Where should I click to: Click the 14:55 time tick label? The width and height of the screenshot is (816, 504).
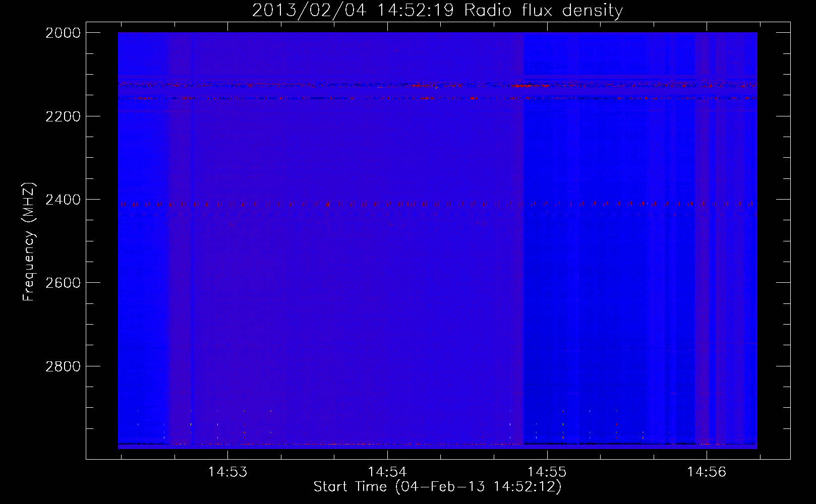[x=547, y=472]
